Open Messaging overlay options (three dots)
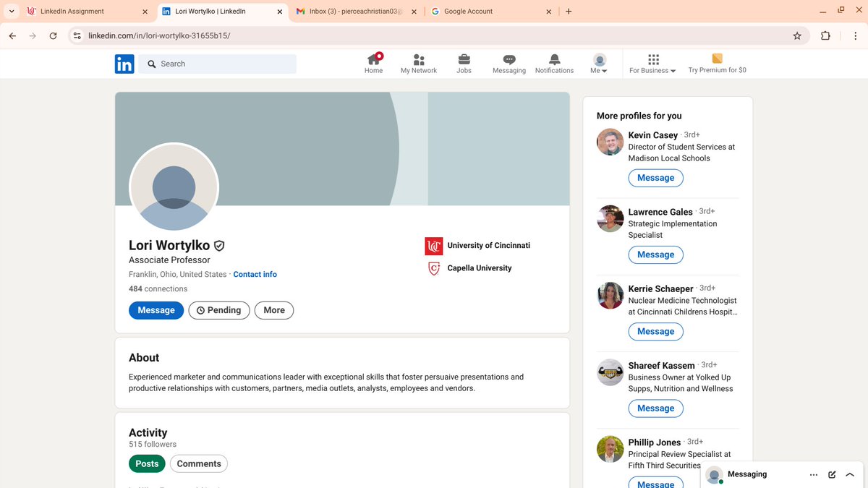The width and height of the screenshot is (868, 488). tap(814, 475)
